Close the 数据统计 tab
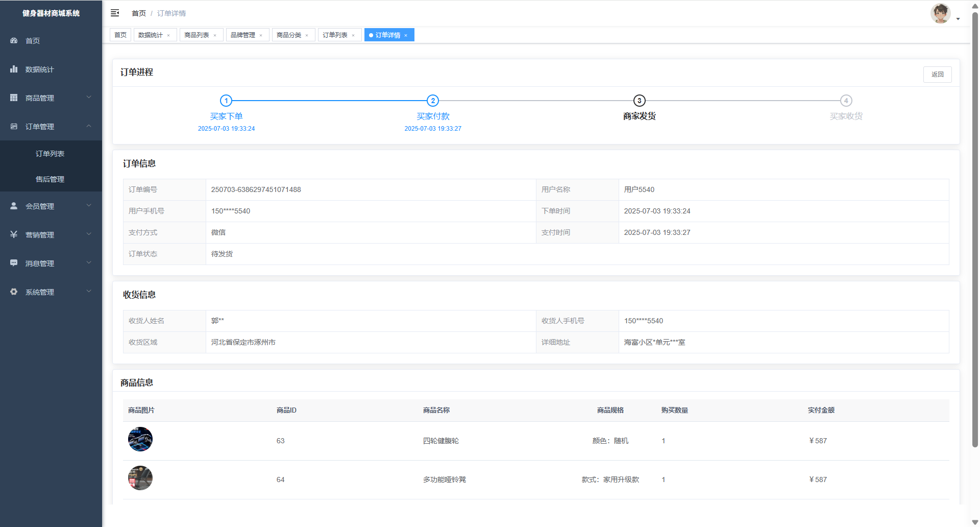980x527 pixels. click(168, 36)
